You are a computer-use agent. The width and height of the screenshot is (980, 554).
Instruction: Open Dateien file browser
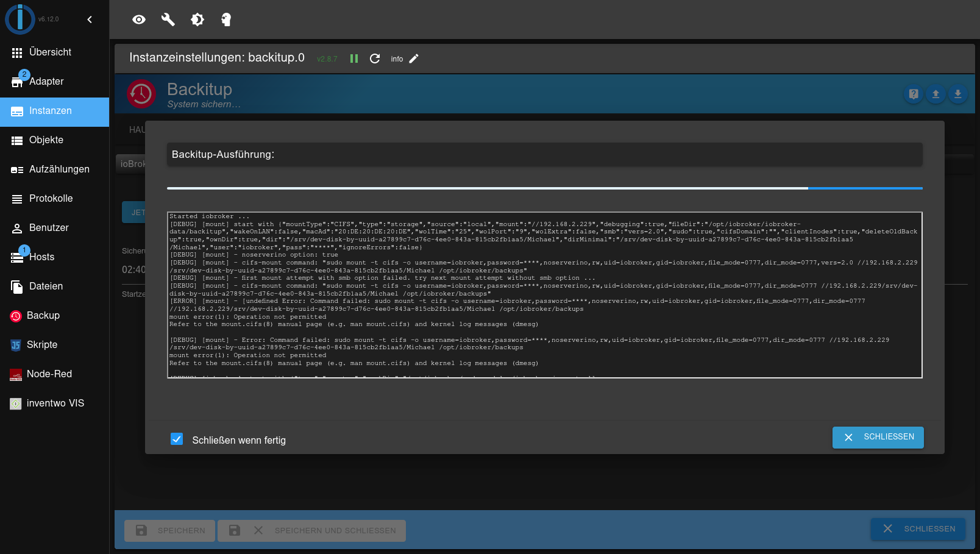[55, 286]
